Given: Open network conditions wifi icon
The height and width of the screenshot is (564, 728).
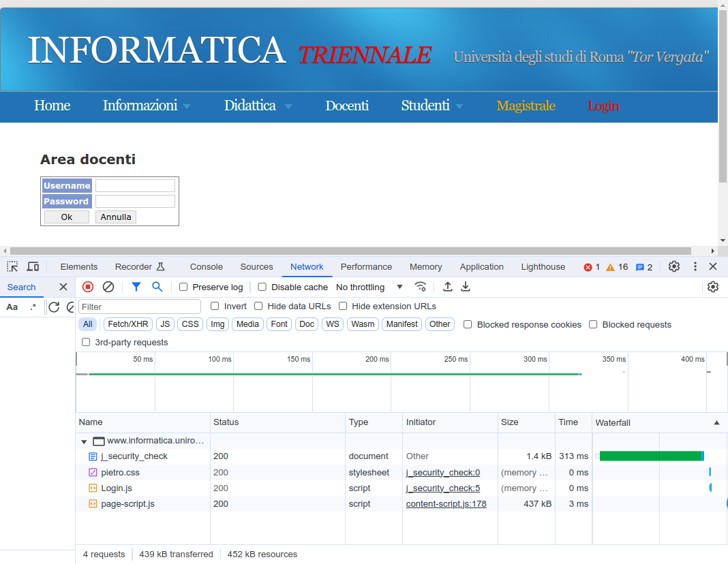Looking at the screenshot, I should click(421, 287).
